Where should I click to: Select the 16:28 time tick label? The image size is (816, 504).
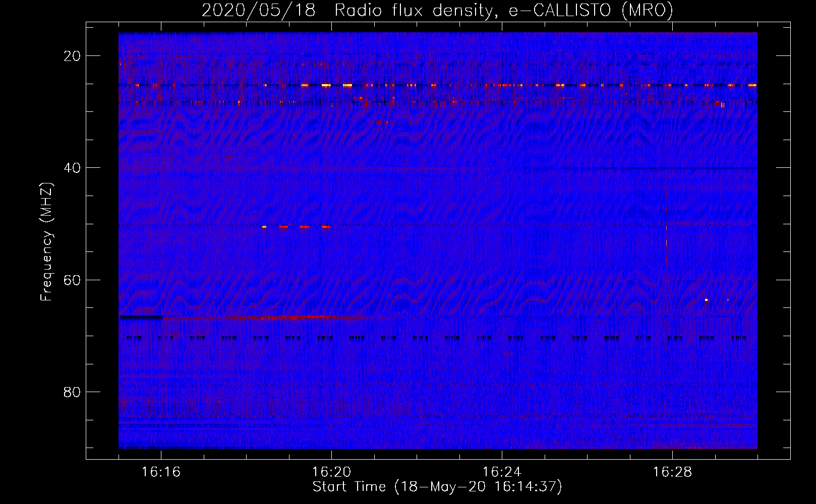672,472
